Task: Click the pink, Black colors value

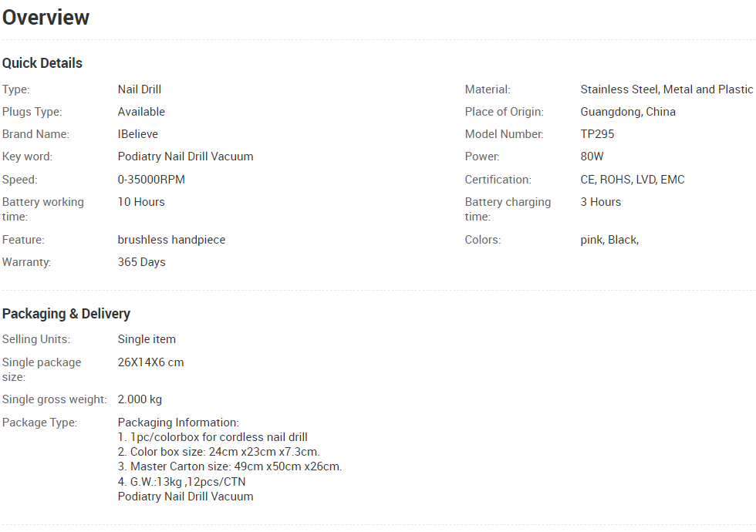Action: (x=609, y=240)
